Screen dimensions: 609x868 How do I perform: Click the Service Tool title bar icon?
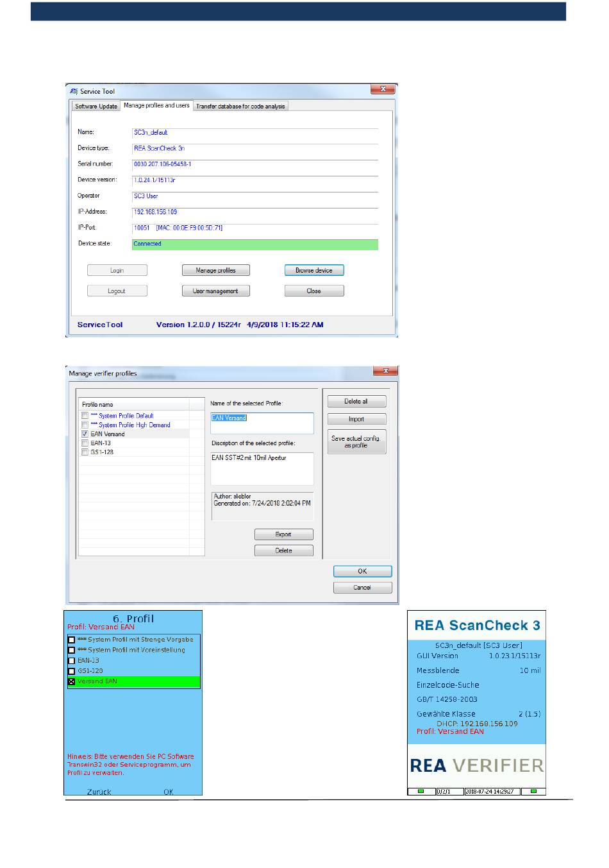tap(73, 91)
